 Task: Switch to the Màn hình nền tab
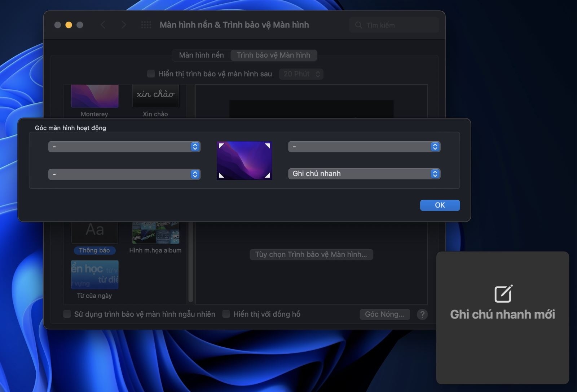point(201,55)
